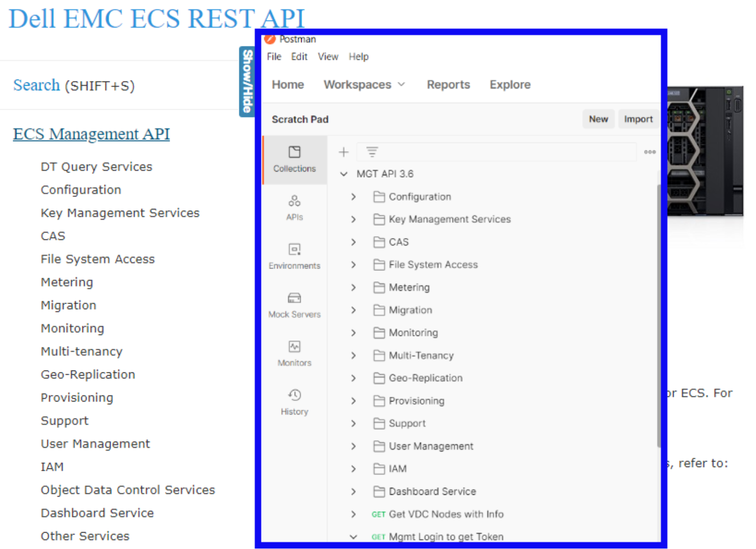Open the View menu in Postman
756x549 pixels.
[x=328, y=56]
